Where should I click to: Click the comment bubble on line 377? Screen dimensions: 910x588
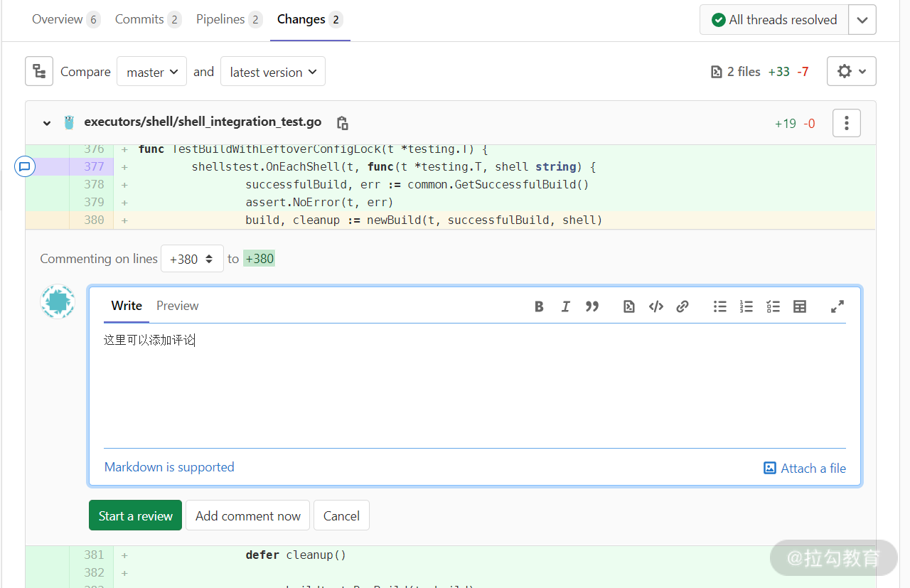[x=25, y=166]
